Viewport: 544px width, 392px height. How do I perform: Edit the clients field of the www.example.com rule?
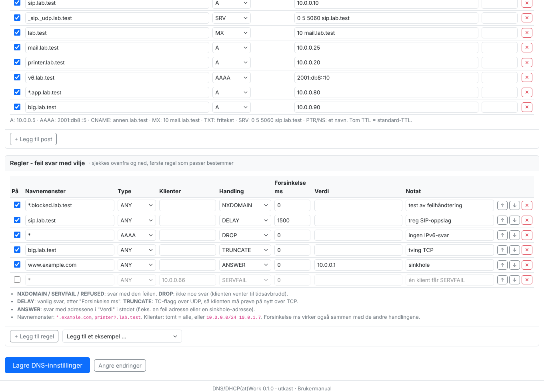click(x=188, y=265)
